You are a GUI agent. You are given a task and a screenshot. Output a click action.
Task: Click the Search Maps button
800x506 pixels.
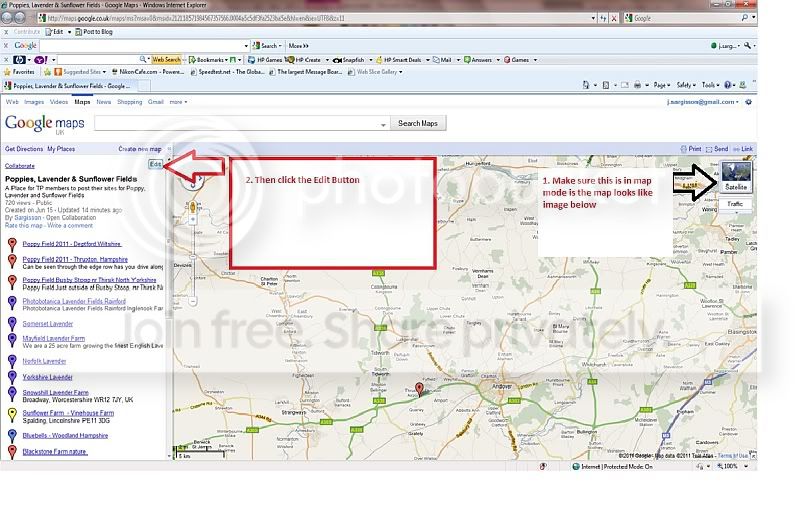418,123
